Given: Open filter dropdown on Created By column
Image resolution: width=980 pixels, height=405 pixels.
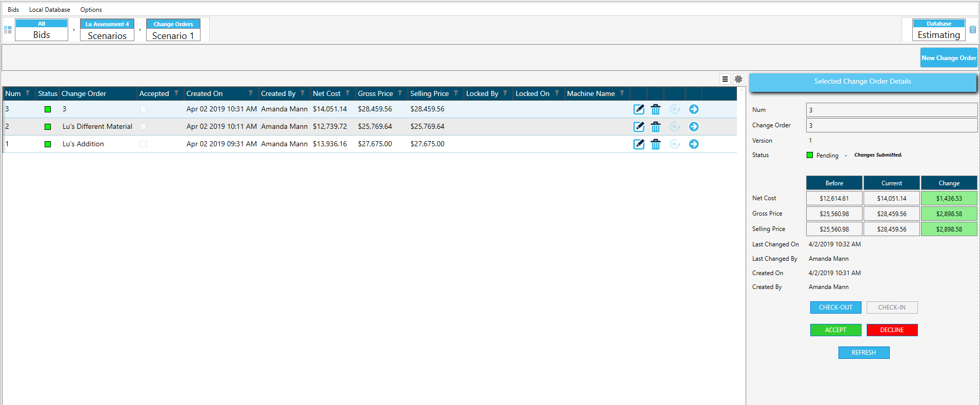Looking at the screenshot, I should (x=303, y=93).
